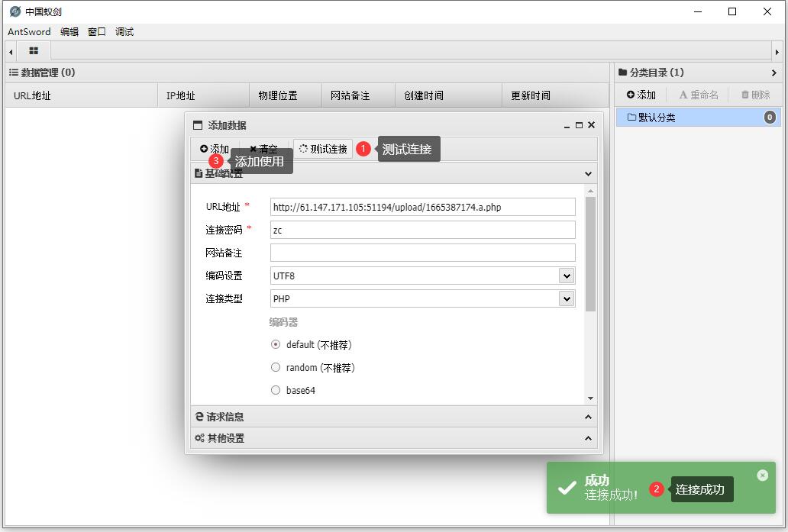The image size is (788, 532).
Task: Sort by the 物理位置 column header
Action: coord(286,95)
